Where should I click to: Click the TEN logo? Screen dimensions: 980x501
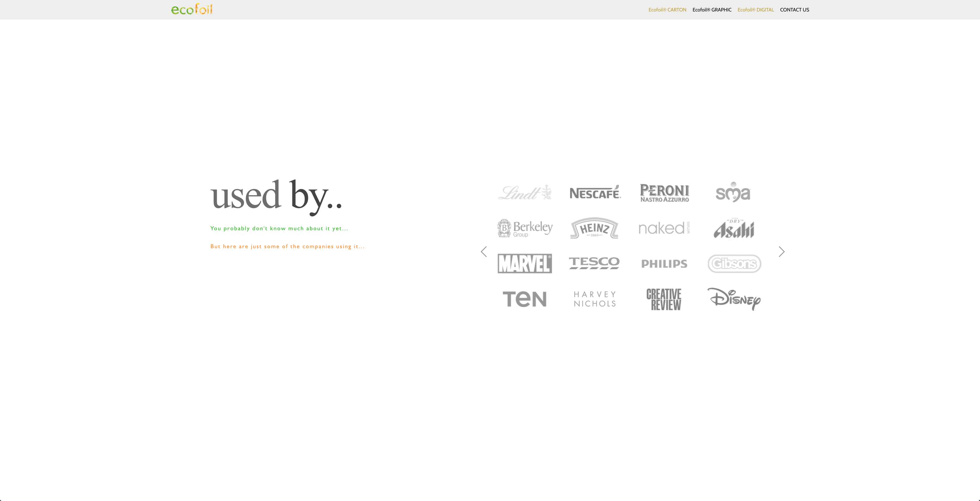pos(525,299)
